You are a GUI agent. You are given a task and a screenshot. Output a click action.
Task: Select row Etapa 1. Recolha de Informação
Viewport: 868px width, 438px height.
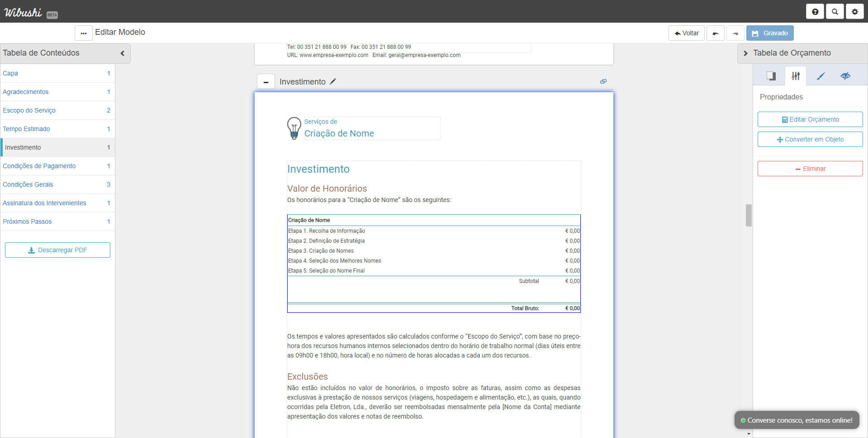(x=434, y=231)
